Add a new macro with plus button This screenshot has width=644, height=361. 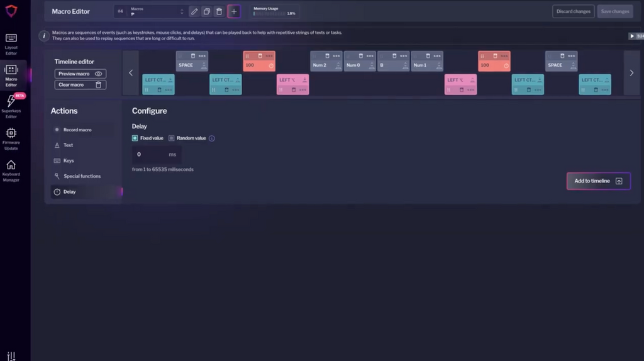coord(234,11)
